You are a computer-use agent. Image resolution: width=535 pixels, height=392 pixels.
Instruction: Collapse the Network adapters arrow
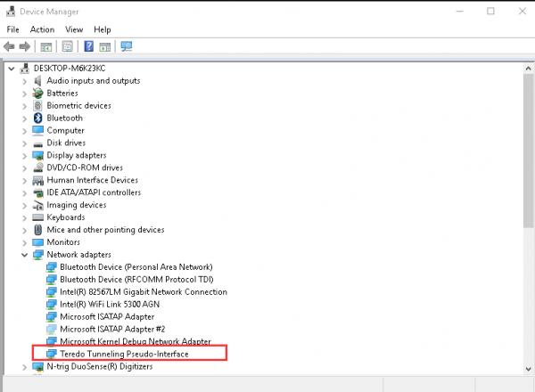25,255
